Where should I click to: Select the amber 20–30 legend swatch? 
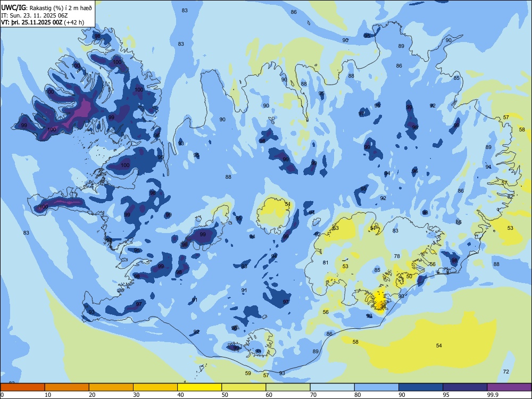(x=111, y=387)
